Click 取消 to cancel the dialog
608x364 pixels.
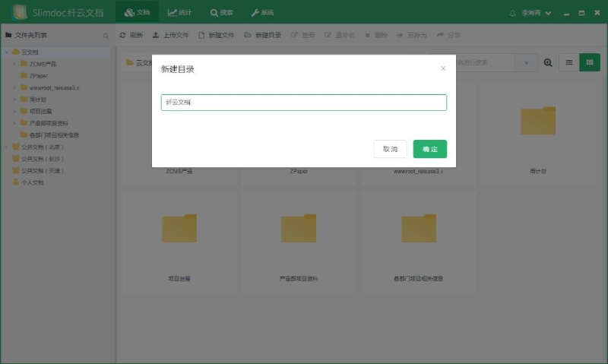[390, 149]
